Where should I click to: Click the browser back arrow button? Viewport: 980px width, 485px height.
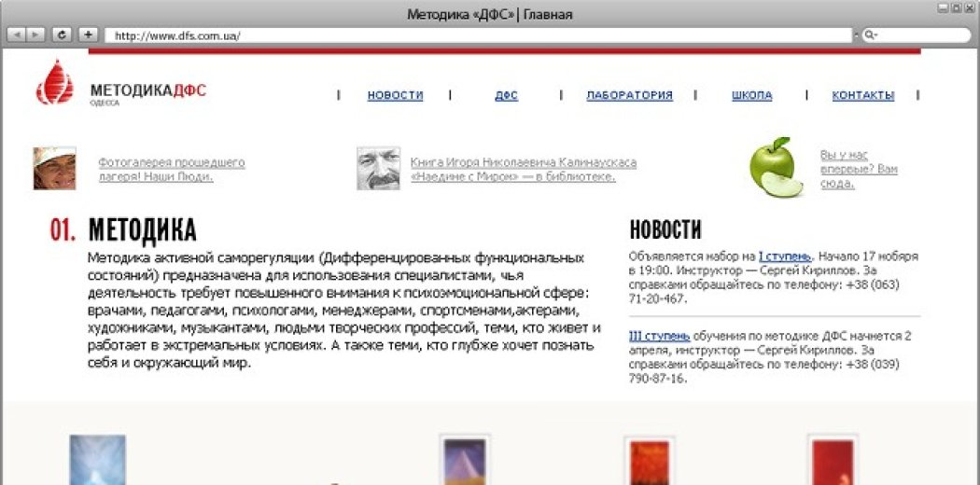coord(16,35)
